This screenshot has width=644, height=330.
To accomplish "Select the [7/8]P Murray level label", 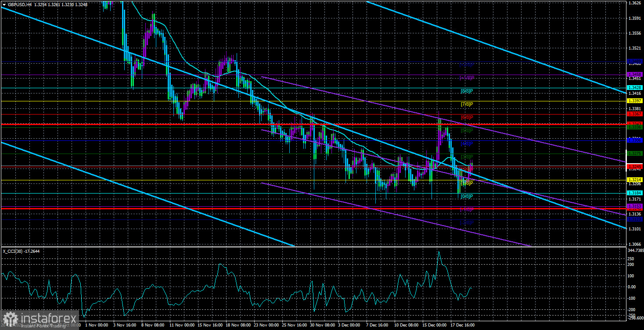I will click(467, 104).
